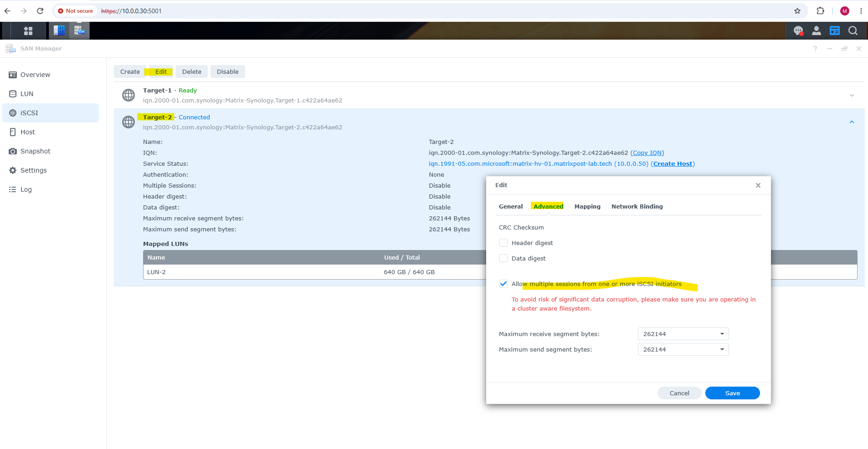This screenshot has width=868, height=449.
Task: Open the Chrome profile avatar M
Action: pyautogui.click(x=845, y=11)
